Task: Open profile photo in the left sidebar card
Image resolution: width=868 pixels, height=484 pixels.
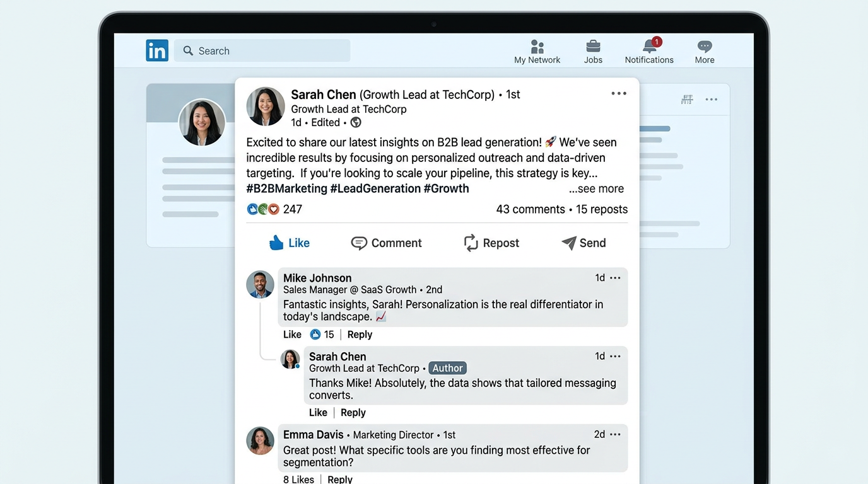Action: click(202, 122)
